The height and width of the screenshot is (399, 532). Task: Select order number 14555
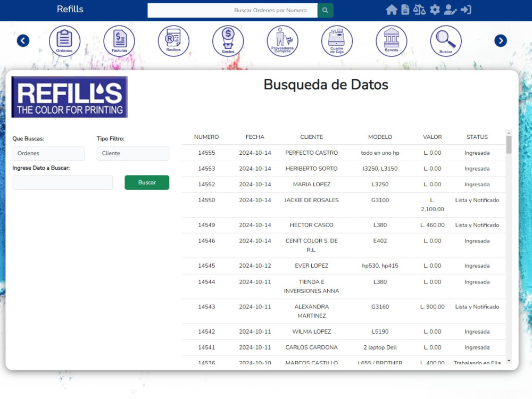(206, 153)
